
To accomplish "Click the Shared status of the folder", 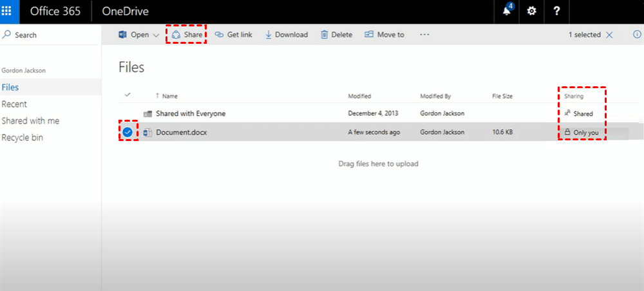I will pyautogui.click(x=579, y=114).
